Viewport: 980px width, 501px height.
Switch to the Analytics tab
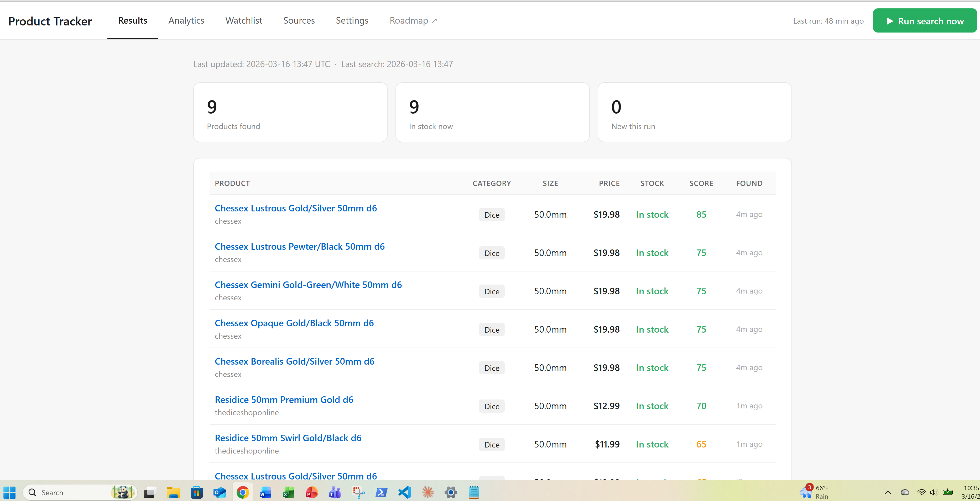click(x=186, y=20)
